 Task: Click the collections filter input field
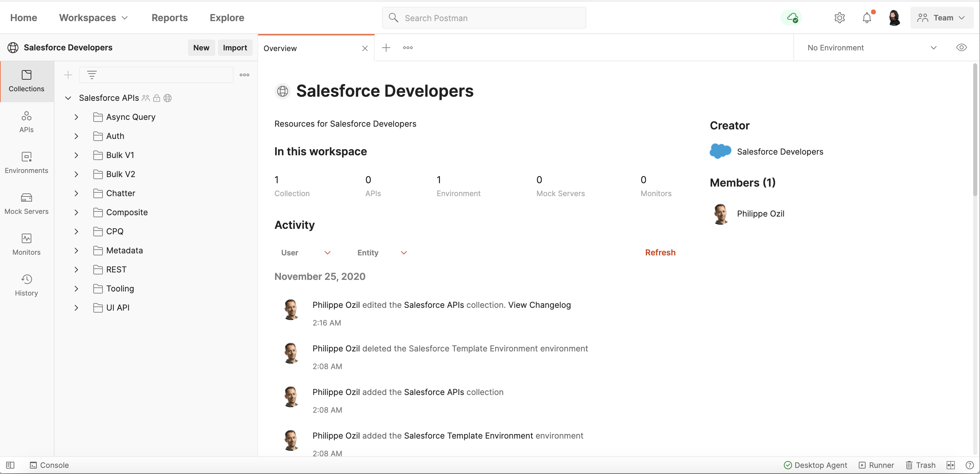click(156, 75)
